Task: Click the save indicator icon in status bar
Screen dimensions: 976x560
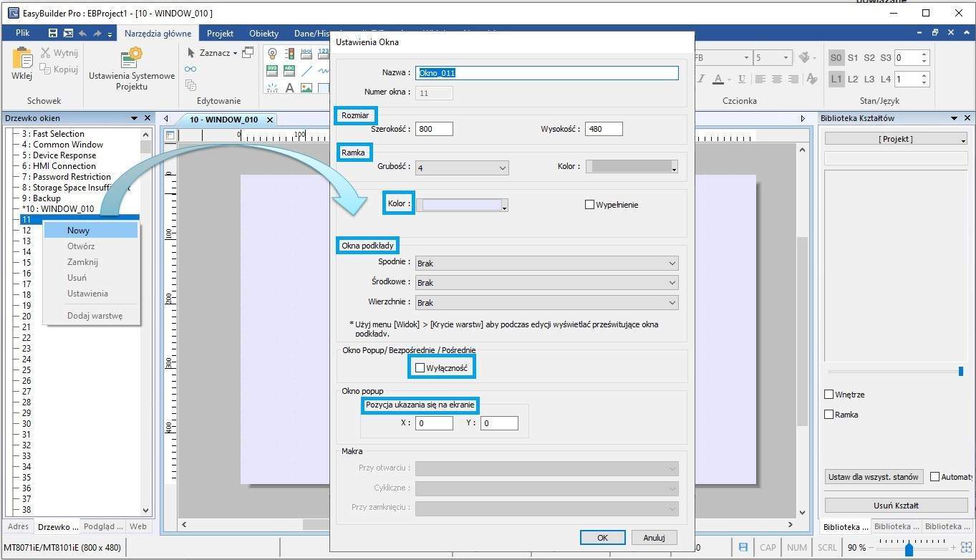Action: coord(743,547)
